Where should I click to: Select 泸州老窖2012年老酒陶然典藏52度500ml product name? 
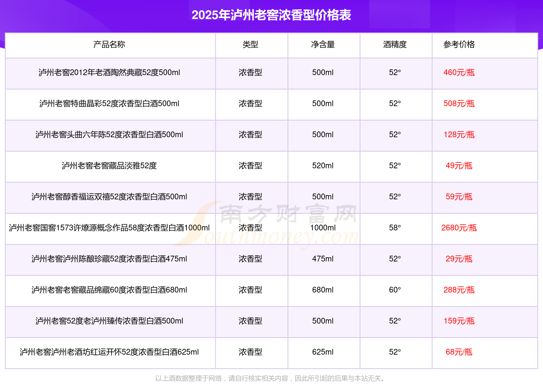coord(109,73)
